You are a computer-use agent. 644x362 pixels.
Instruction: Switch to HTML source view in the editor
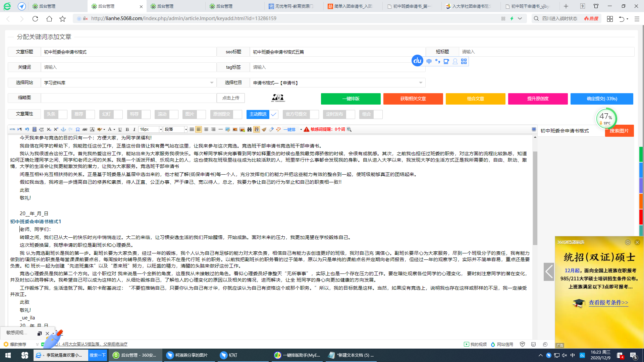pos(13,129)
